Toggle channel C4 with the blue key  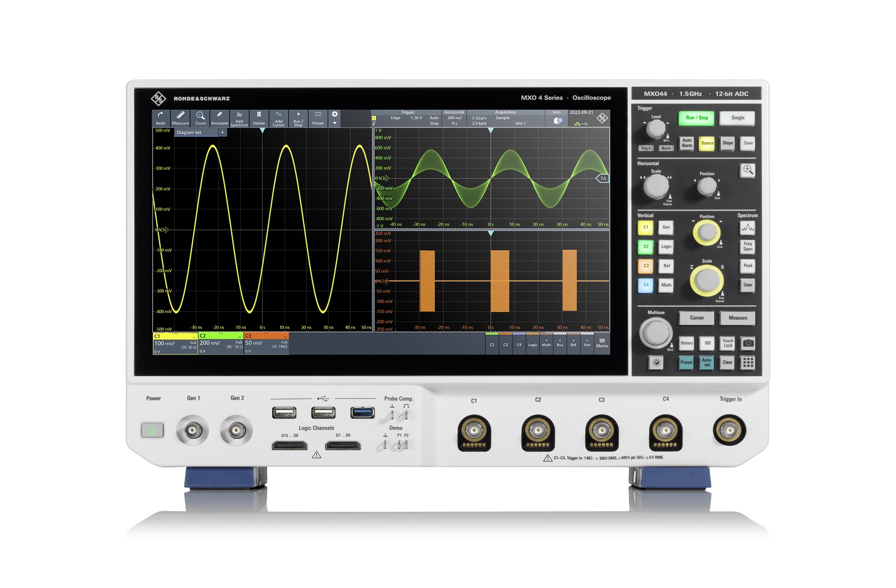[x=646, y=285]
